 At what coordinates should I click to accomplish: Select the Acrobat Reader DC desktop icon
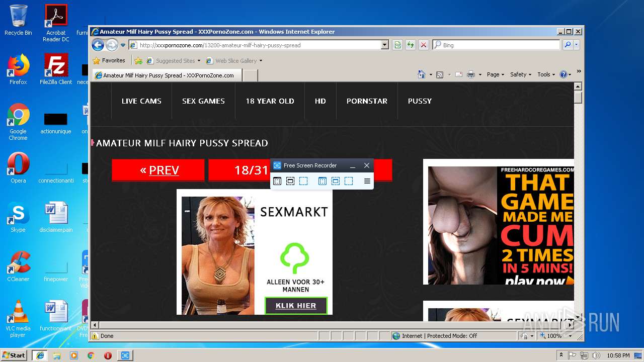pos(56,23)
